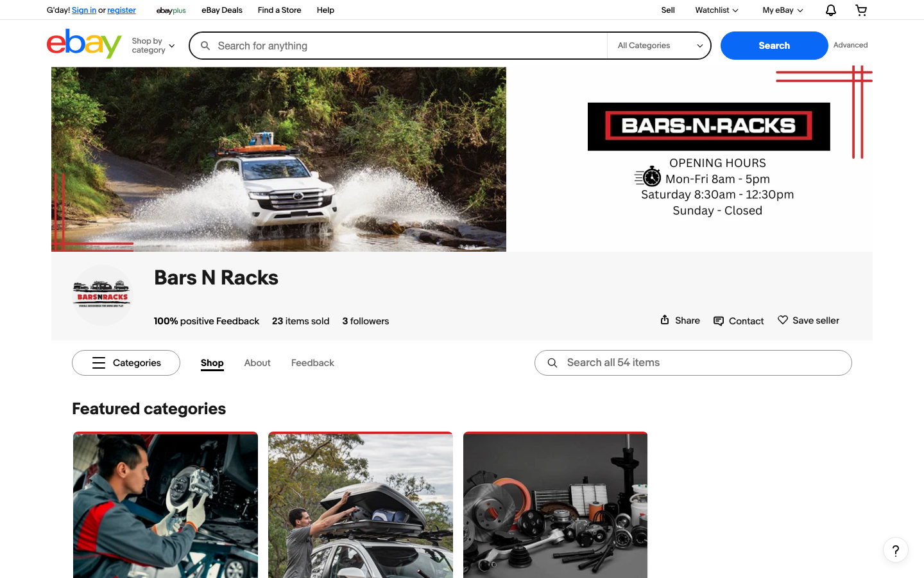Switch to the About tab
This screenshot has width=924, height=578.
click(257, 363)
